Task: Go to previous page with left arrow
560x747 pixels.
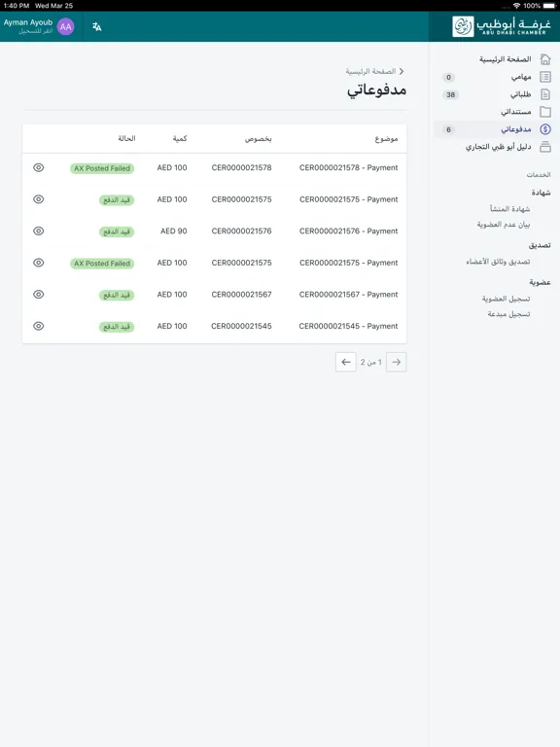Action: [346, 362]
